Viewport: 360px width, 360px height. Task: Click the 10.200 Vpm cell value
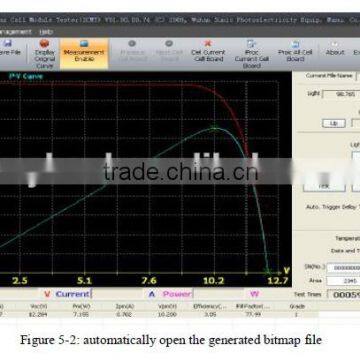point(167,314)
